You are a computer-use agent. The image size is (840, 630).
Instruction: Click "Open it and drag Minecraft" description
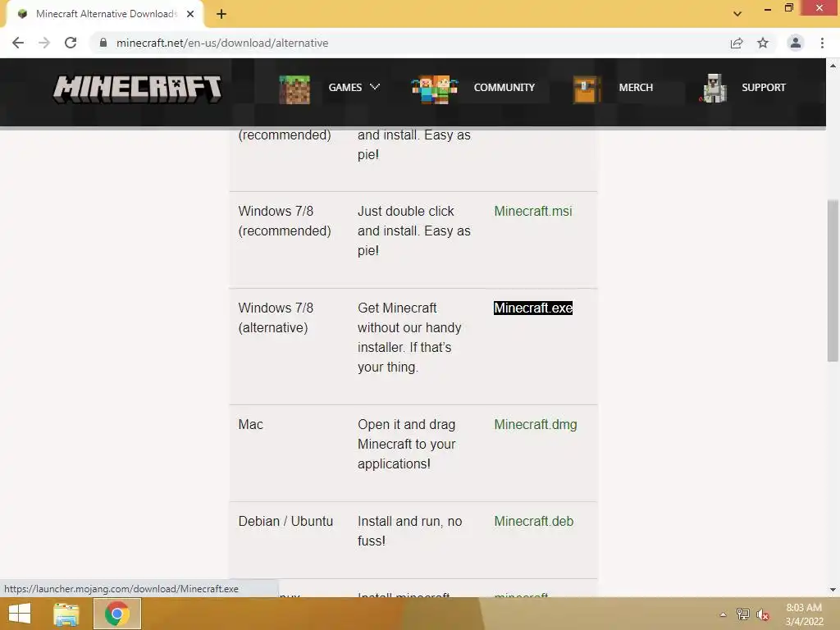click(407, 444)
